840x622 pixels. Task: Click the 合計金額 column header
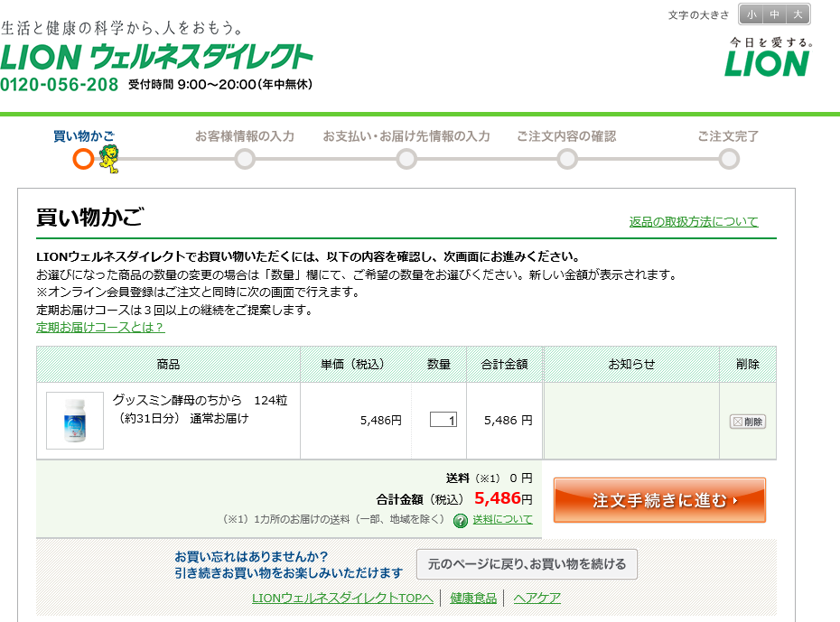click(505, 365)
